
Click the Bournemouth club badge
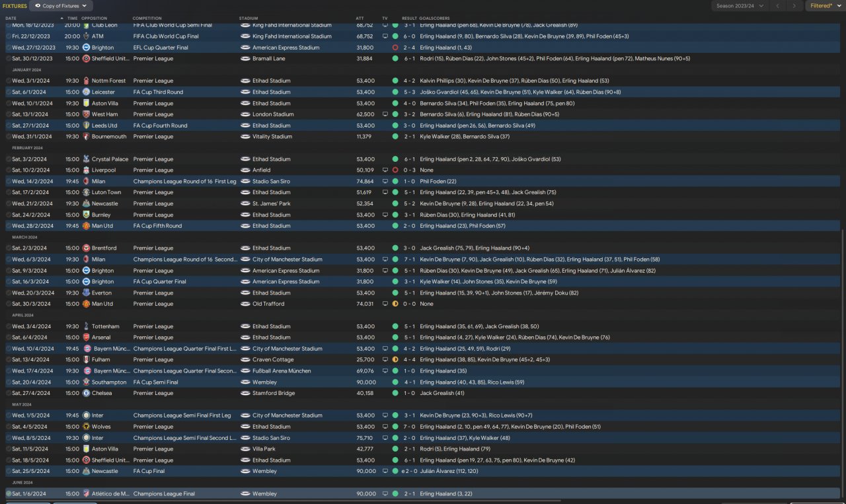click(86, 137)
